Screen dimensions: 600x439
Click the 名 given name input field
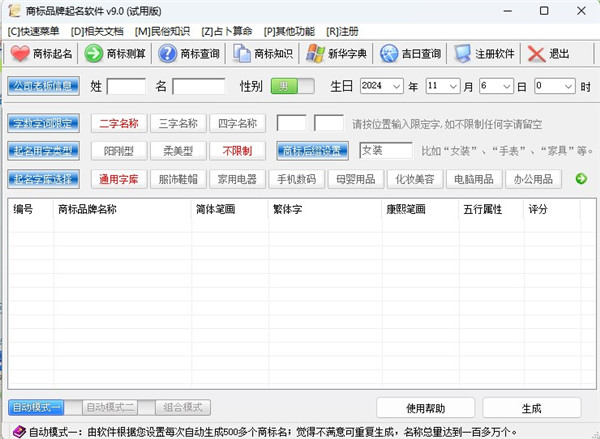tap(199, 86)
